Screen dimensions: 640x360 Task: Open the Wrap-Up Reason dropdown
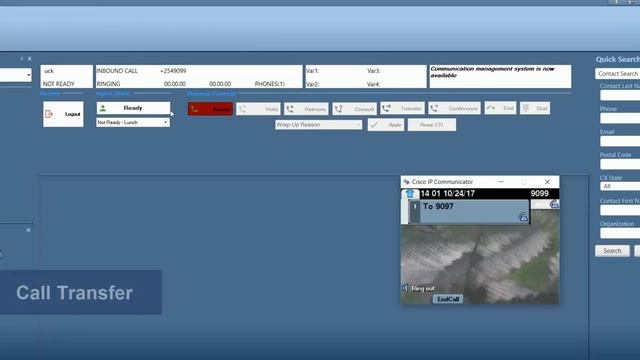(318, 124)
